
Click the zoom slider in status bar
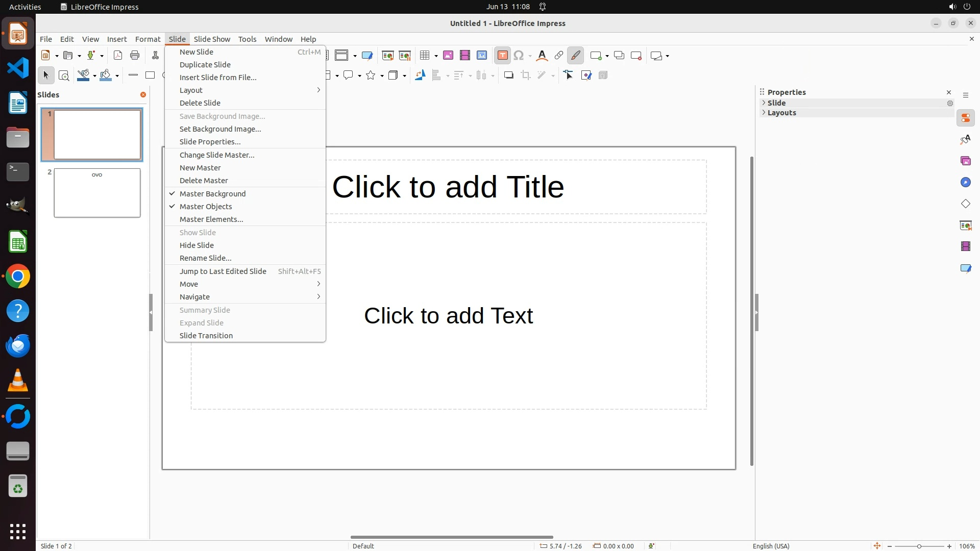tap(919, 546)
